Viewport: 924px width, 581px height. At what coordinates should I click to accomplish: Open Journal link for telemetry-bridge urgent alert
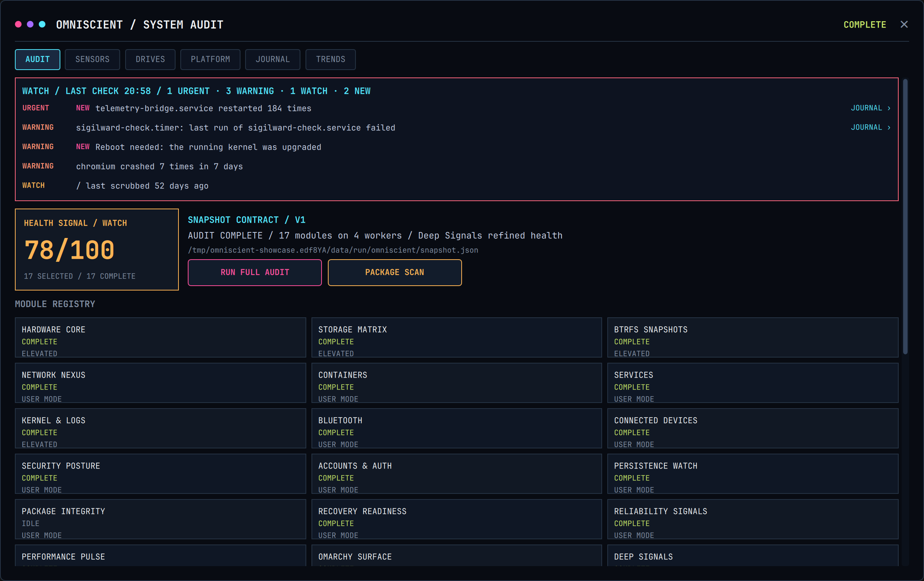tap(871, 108)
